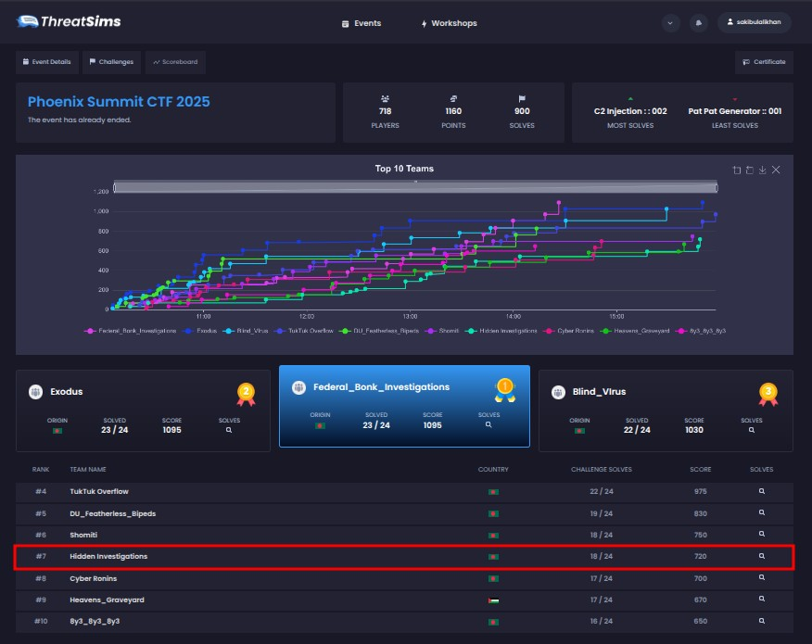This screenshot has width=812, height=644.
Task: Click the right handle of the zoom slider
Action: 717,187
